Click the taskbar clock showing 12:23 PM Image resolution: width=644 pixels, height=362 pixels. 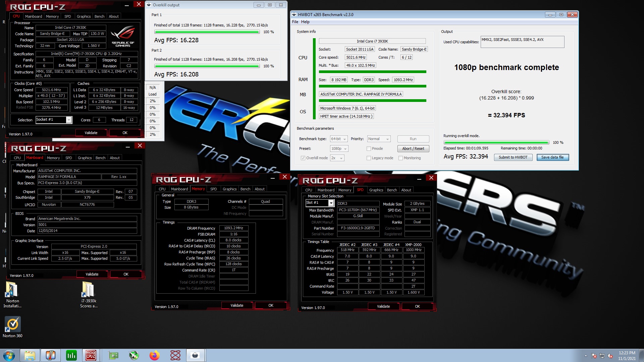[627, 356]
